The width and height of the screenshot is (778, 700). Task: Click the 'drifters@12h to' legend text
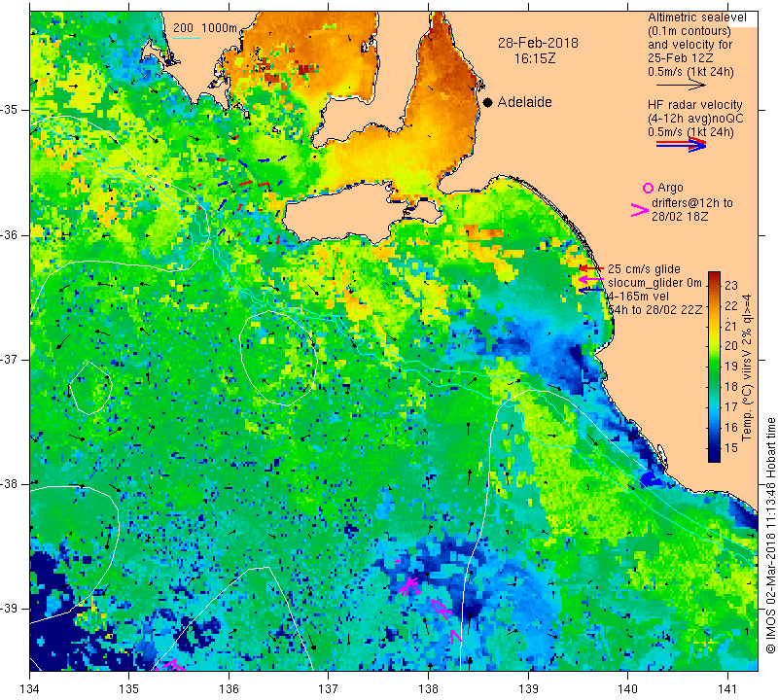691,203
